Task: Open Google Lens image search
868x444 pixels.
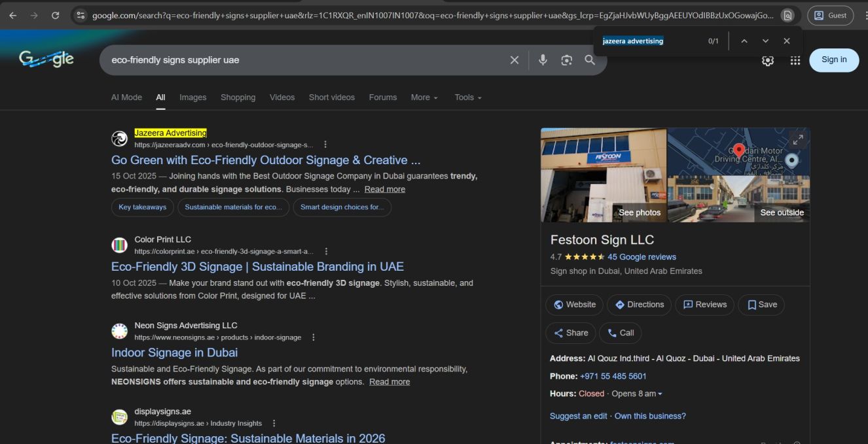Action: tap(566, 60)
